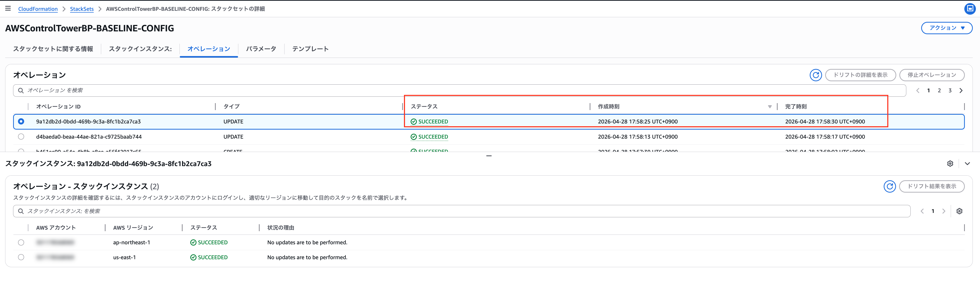Click operation ID 9a12db2d-0bdd-469b-9c3a-8fc1b2ca7ca3 in table

tap(88, 122)
